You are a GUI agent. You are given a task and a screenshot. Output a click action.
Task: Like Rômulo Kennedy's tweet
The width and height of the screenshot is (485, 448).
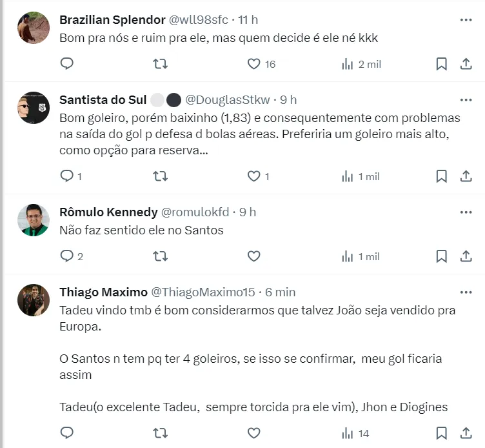tap(254, 256)
